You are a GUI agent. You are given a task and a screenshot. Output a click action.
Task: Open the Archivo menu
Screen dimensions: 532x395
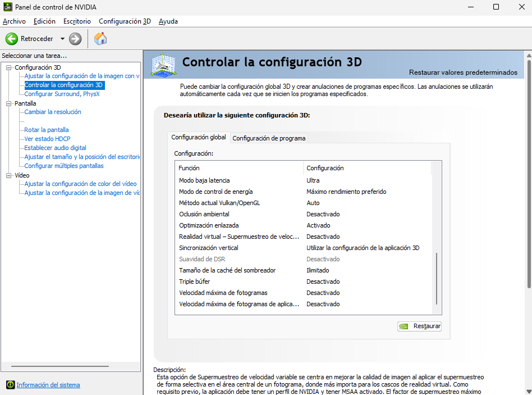click(14, 21)
